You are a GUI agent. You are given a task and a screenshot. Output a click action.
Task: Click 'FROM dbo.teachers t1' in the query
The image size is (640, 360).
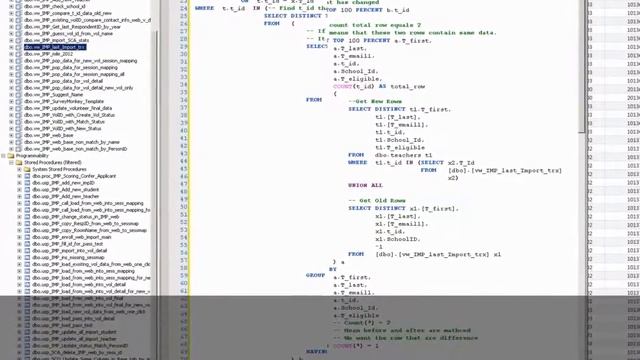coord(390,155)
